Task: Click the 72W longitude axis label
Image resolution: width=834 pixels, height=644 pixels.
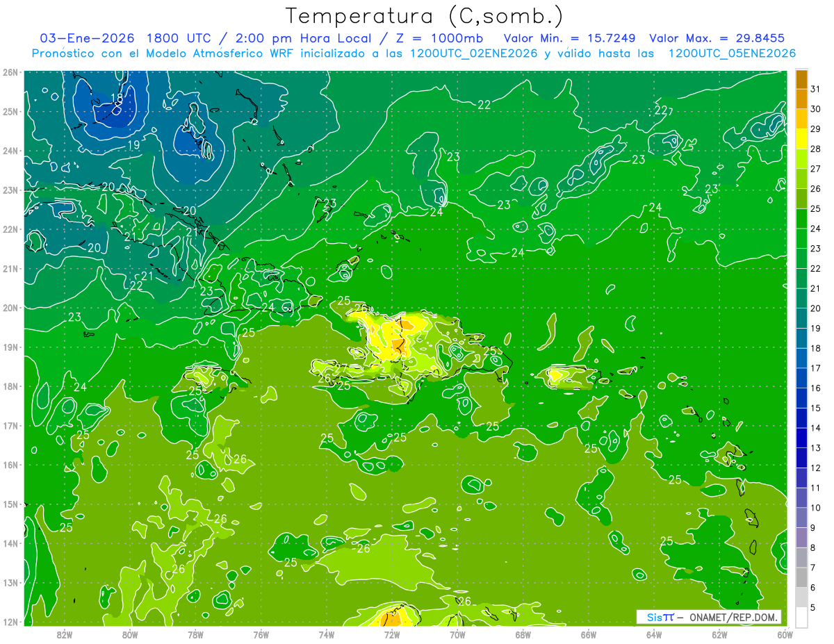Action: tap(392, 634)
